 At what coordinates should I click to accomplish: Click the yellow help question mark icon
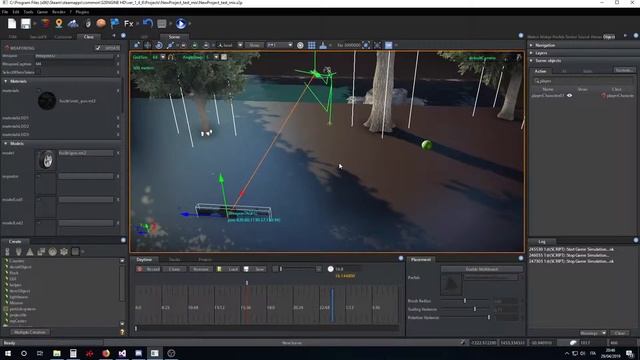coord(122,332)
